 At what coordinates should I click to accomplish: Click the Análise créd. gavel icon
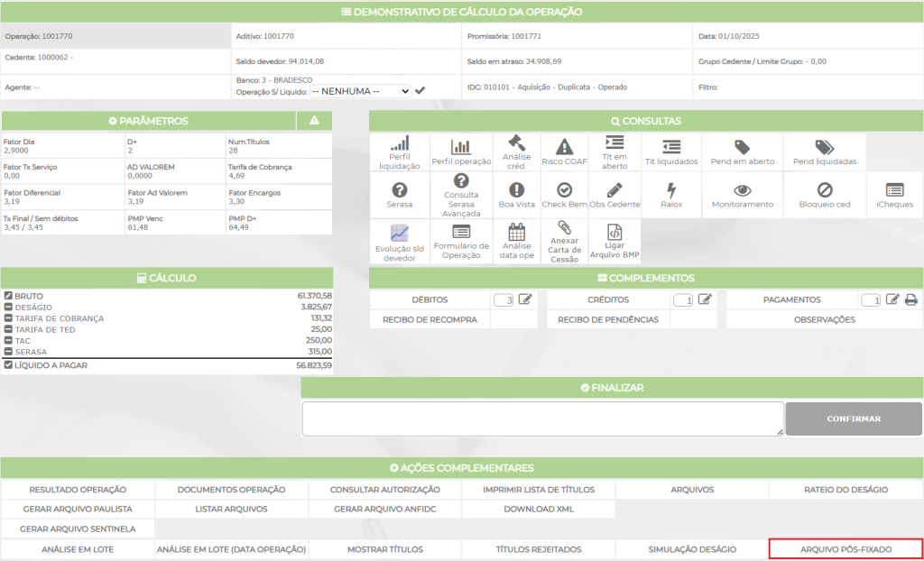[516, 144]
